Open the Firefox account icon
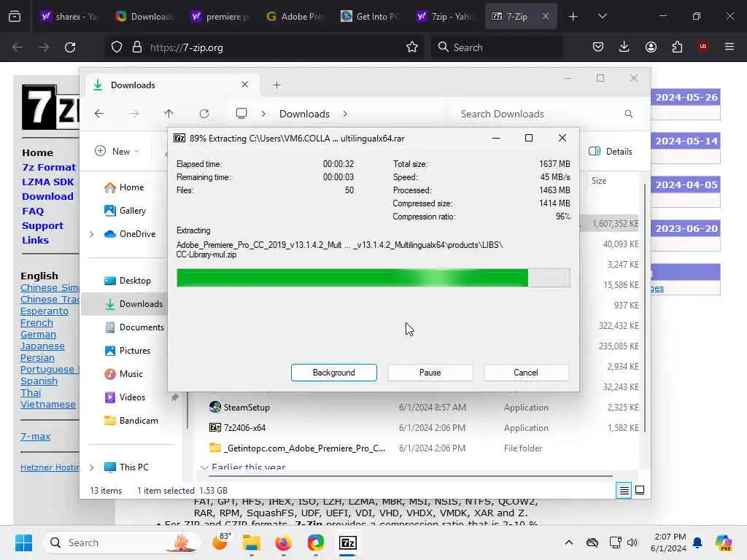 click(x=651, y=47)
